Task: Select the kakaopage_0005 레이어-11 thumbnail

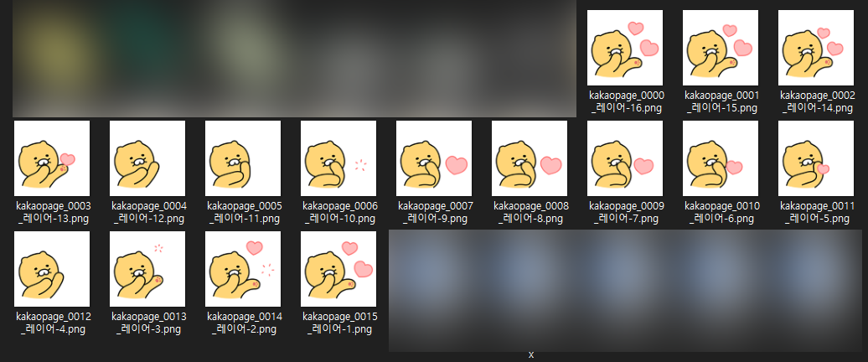Action: (243, 158)
